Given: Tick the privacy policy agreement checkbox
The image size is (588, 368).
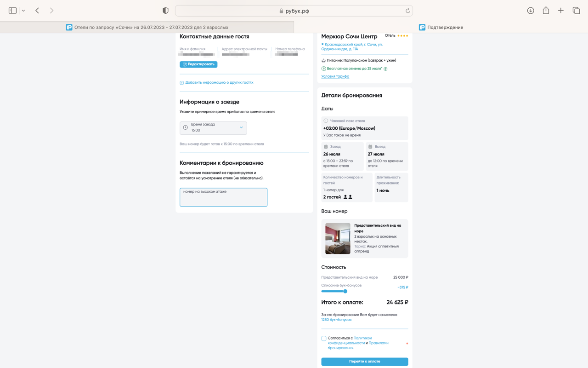Looking at the screenshot, I should (x=324, y=339).
